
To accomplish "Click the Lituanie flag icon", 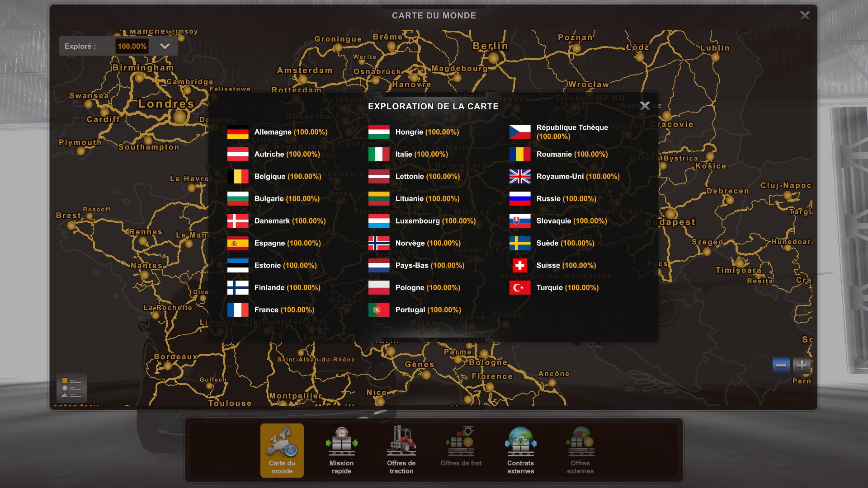I will pyautogui.click(x=379, y=198).
